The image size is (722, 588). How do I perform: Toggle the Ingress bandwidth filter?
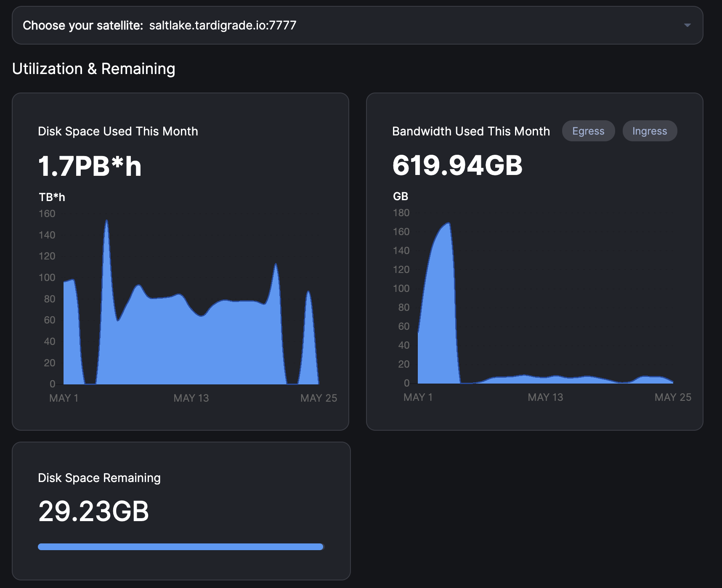(x=649, y=131)
